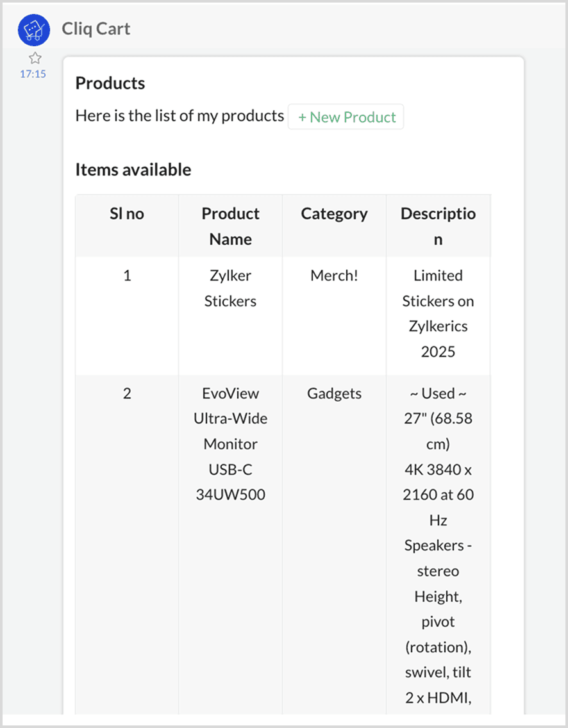Click the Zylker Stickers product name
This screenshot has height=728, width=568.
[x=230, y=288]
